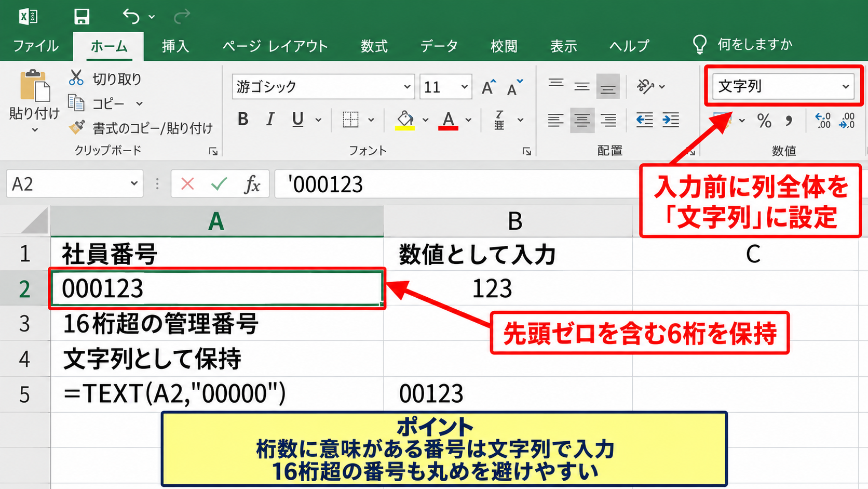868x489 pixels.
Task: Decrease font size with smaller A icon
Action: pyautogui.click(x=515, y=87)
